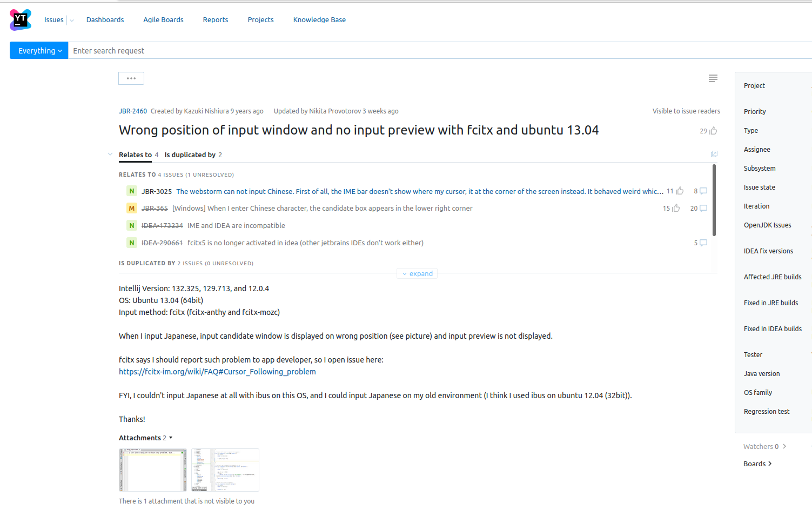Open the Issues menu dropdown arrow
The image size is (812, 510).
tap(72, 21)
